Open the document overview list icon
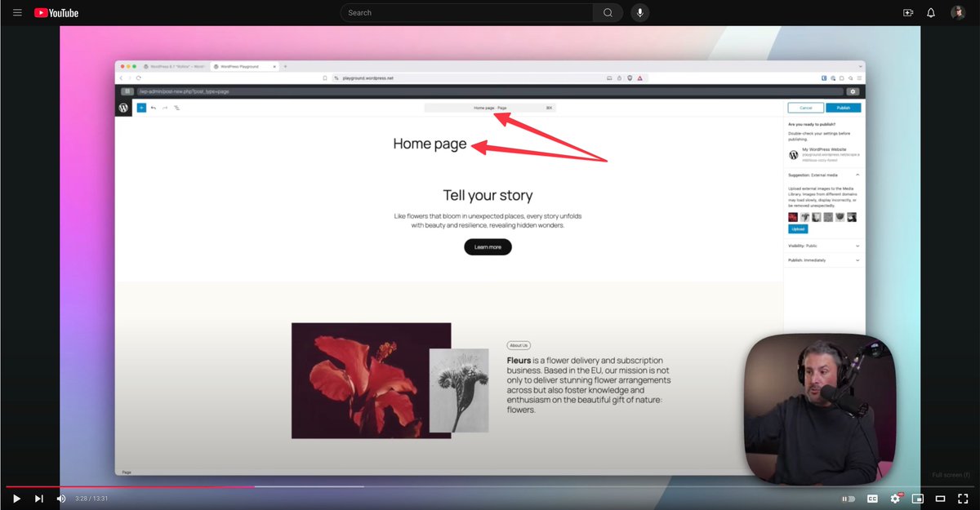The height and width of the screenshot is (510, 980). coord(176,108)
